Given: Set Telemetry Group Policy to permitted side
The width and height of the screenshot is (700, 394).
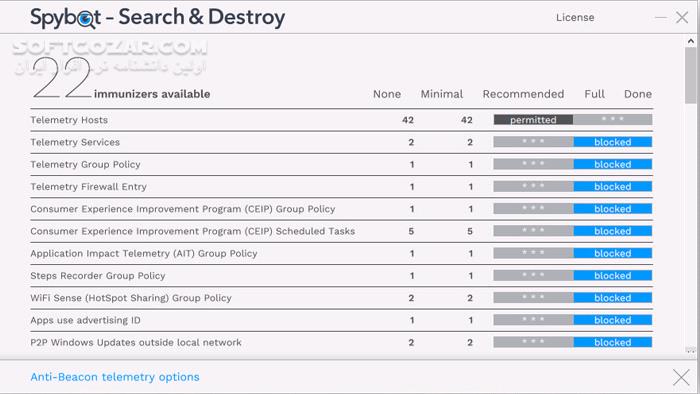Looking at the screenshot, I should [x=533, y=164].
